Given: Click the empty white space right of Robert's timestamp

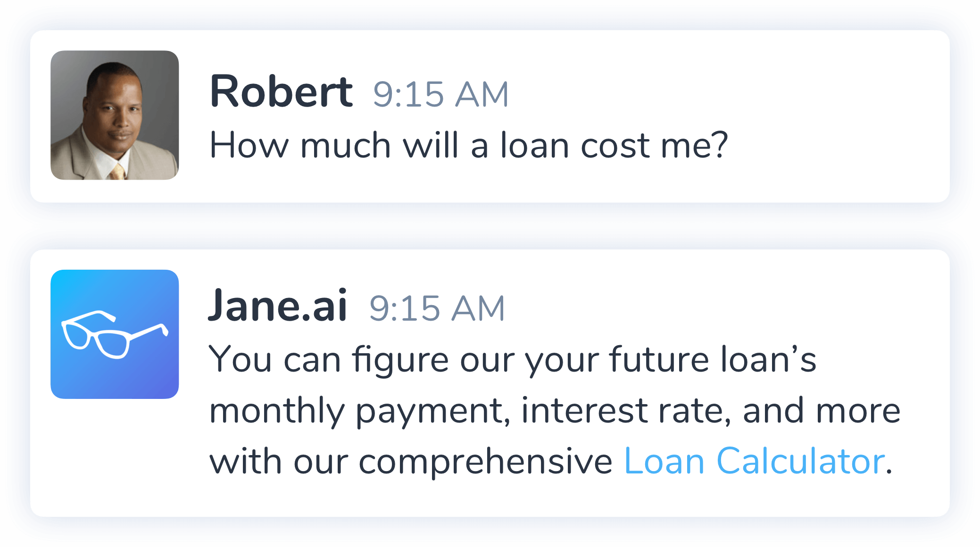Looking at the screenshot, I should [x=707, y=94].
